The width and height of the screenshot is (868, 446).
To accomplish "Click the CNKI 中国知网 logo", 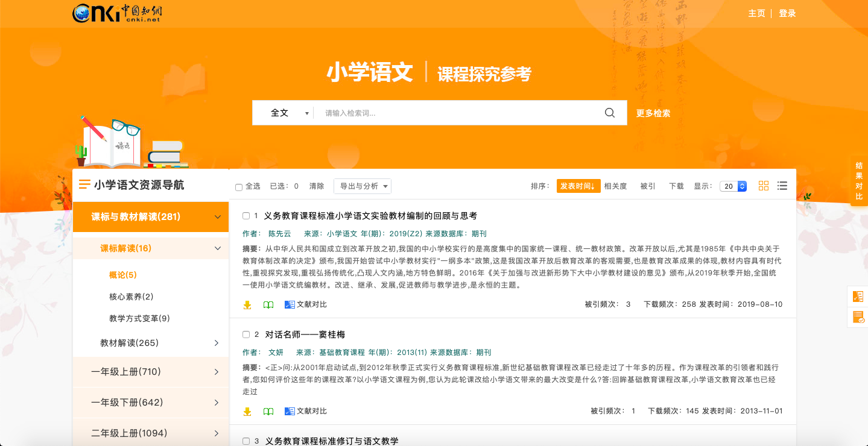I will (118, 13).
